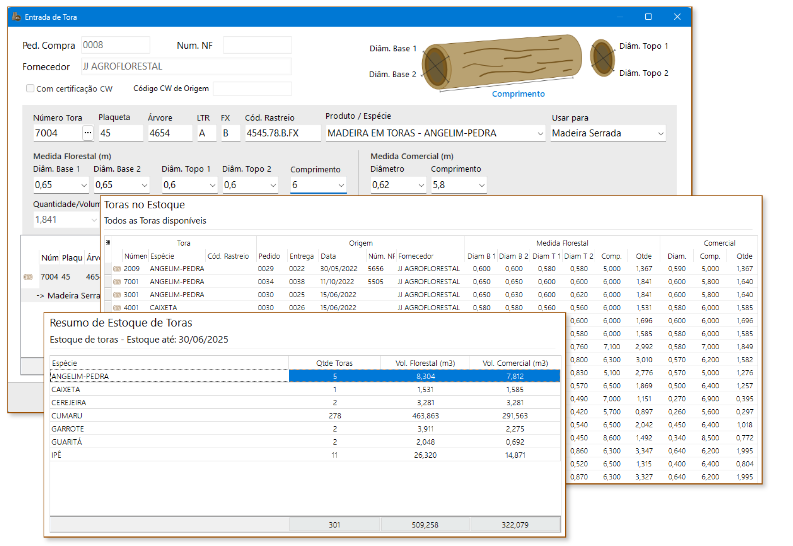Click the log icon beside row 7004
The image size is (793, 546).
(27, 276)
